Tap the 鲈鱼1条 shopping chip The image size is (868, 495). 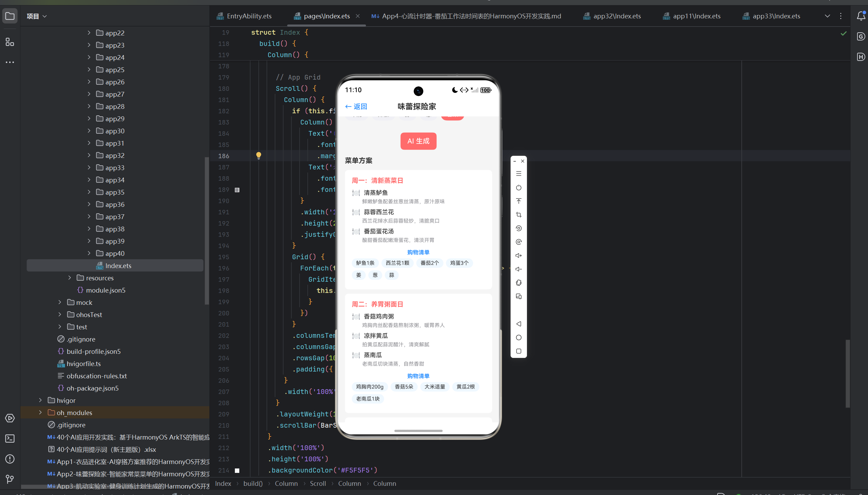click(x=365, y=263)
